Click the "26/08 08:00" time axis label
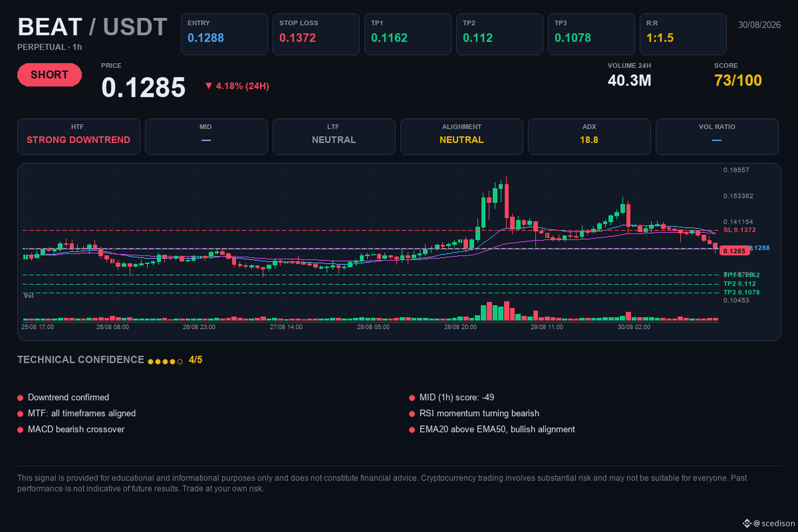798x532 pixels. [113, 327]
